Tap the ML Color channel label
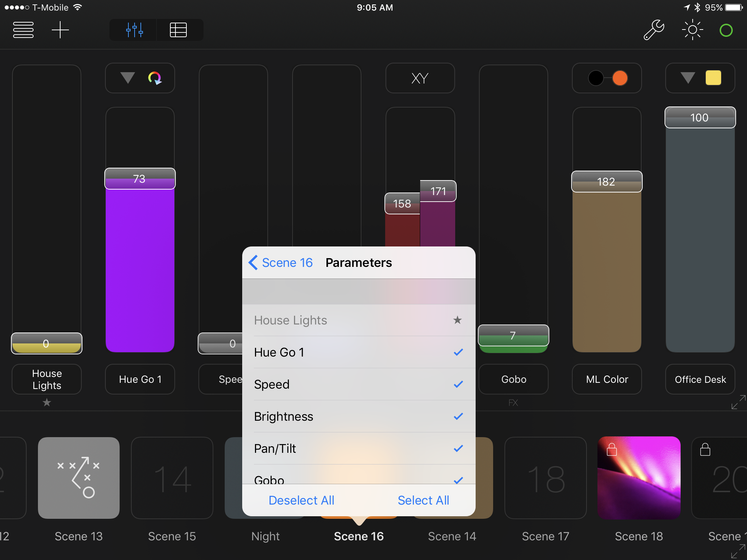The width and height of the screenshot is (747, 560). tap(607, 379)
